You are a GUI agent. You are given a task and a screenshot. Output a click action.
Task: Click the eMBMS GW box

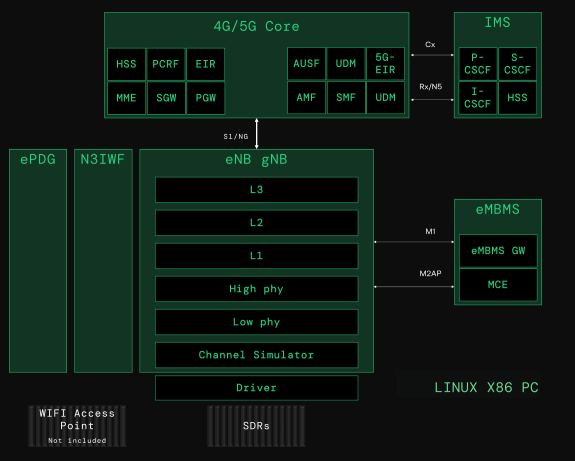pos(498,250)
